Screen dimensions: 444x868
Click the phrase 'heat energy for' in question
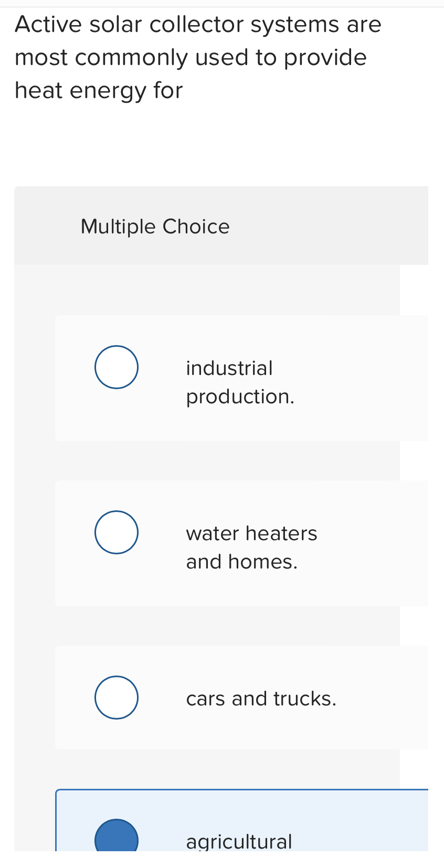[98, 90]
